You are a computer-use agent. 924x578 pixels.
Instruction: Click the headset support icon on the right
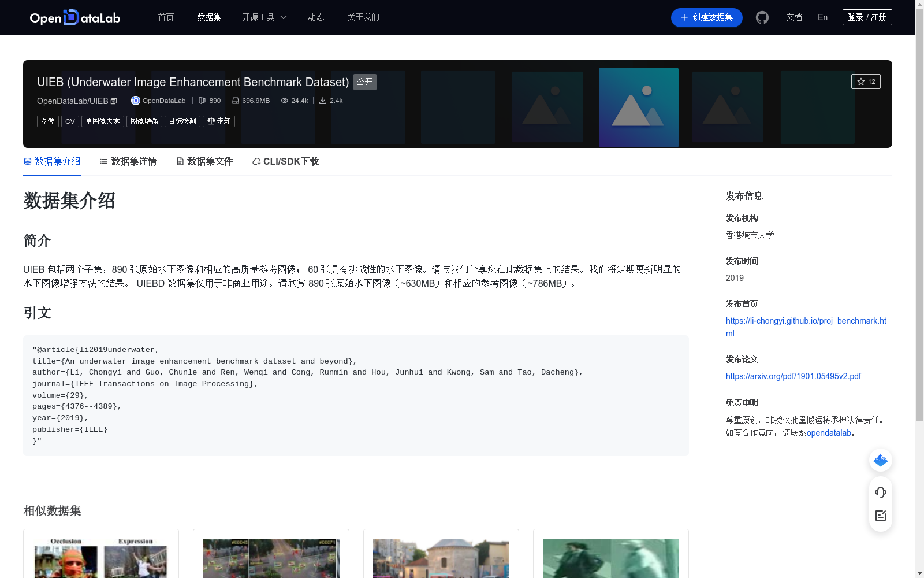[880, 492]
